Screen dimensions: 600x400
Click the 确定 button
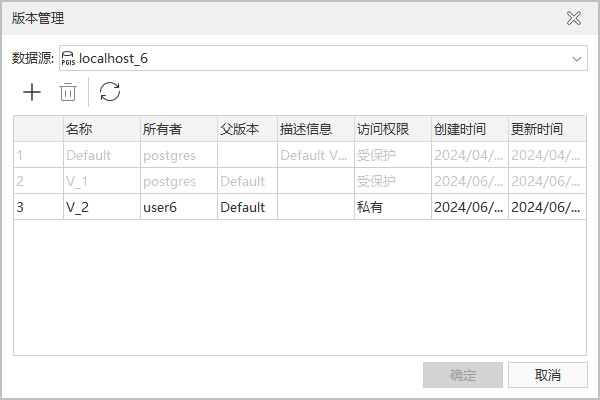[462, 375]
